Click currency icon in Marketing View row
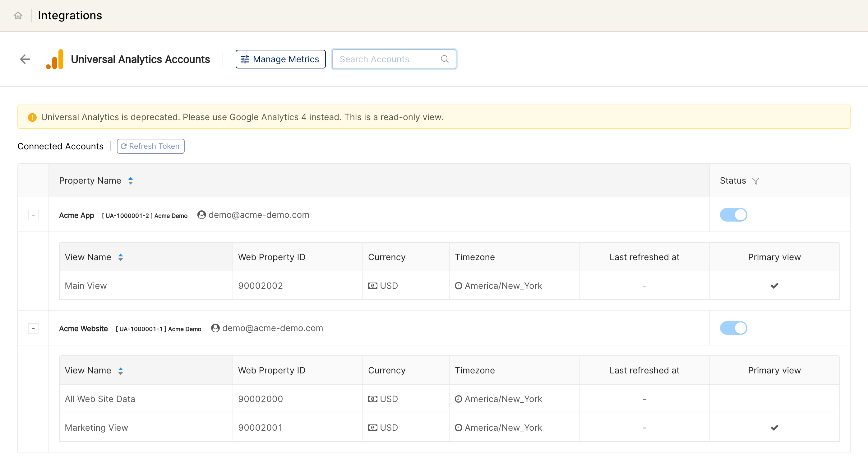868x473 pixels. [373, 428]
